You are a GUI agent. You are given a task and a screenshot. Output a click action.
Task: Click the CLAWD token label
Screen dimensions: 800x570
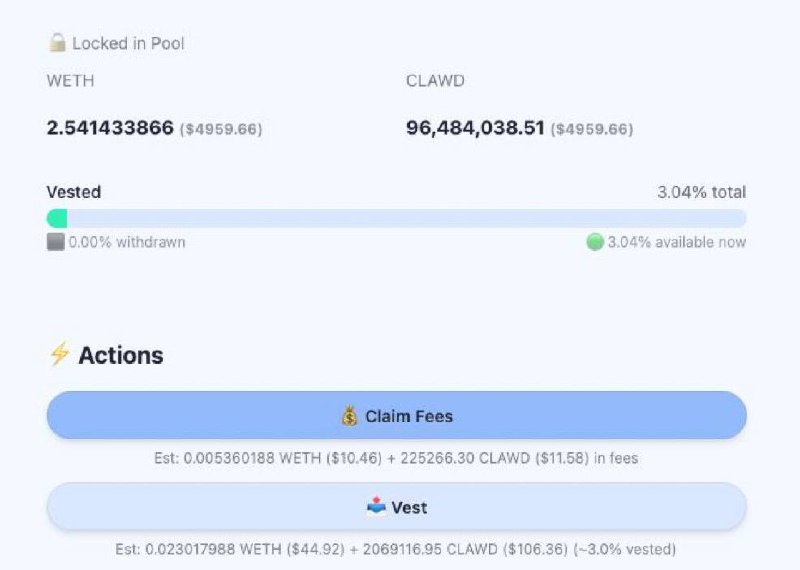[x=435, y=81]
